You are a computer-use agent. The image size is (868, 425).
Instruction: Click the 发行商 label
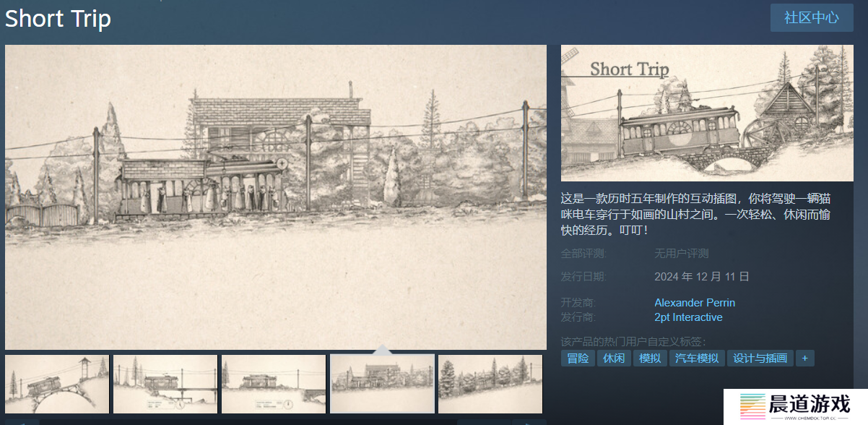[x=578, y=317]
